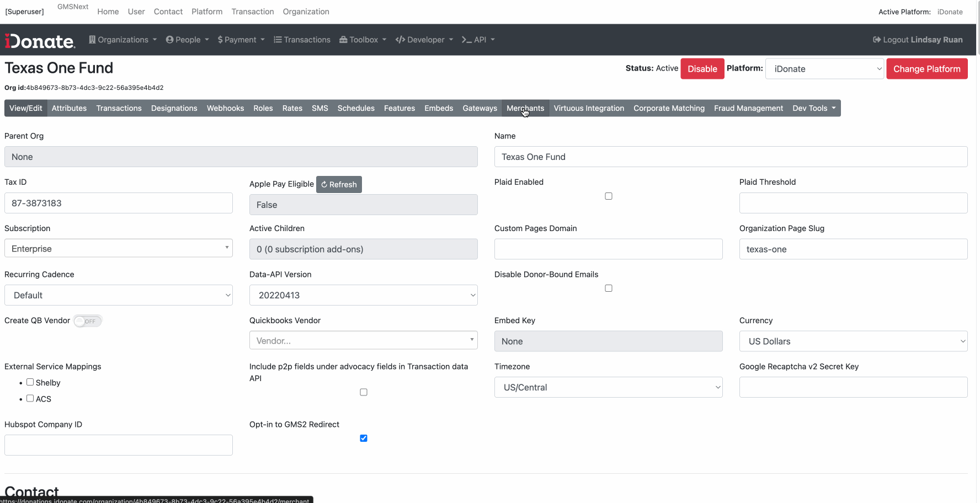Click Google Recaptcha v2 Secret Key field
Image resolution: width=980 pixels, height=503 pixels.
click(854, 387)
